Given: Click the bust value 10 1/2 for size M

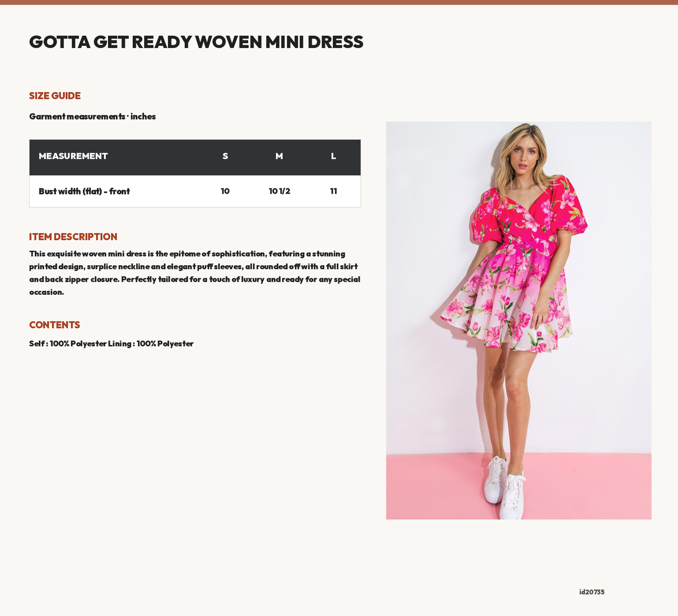Looking at the screenshot, I should click(x=279, y=191).
